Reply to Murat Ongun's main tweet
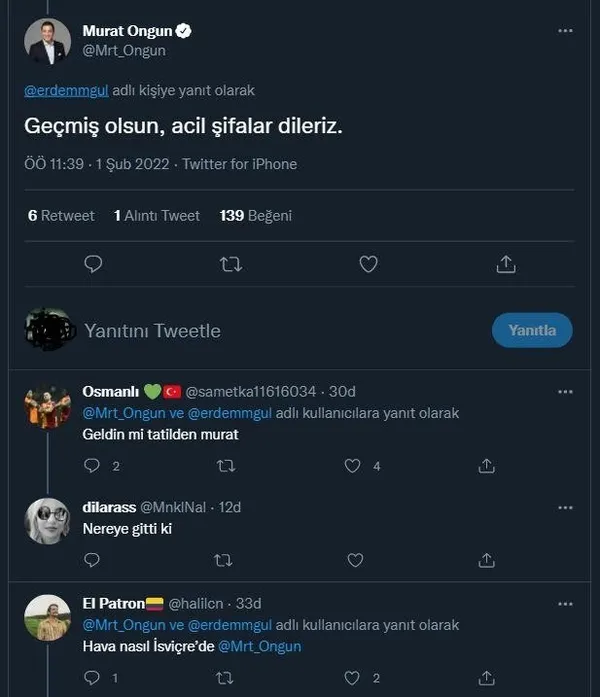 (x=93, y=263)
